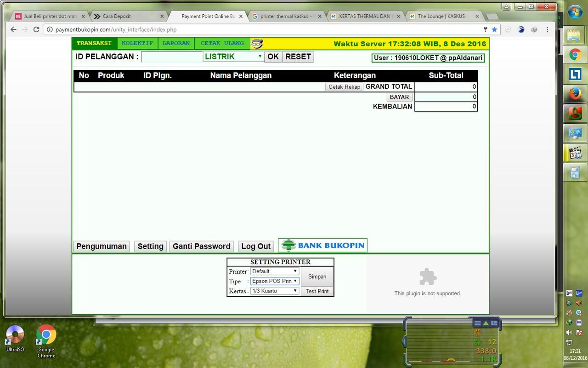The height and width of the screenshot is (368, 588).
Task: Open the grey cloud extension icon
Action: coord(534,29)
